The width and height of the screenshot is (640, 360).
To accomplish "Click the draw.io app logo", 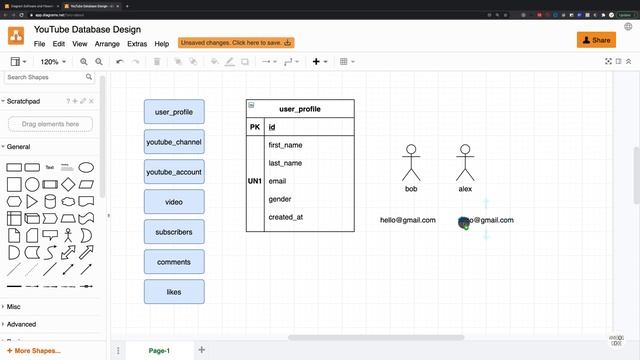I will pos(16,36).
